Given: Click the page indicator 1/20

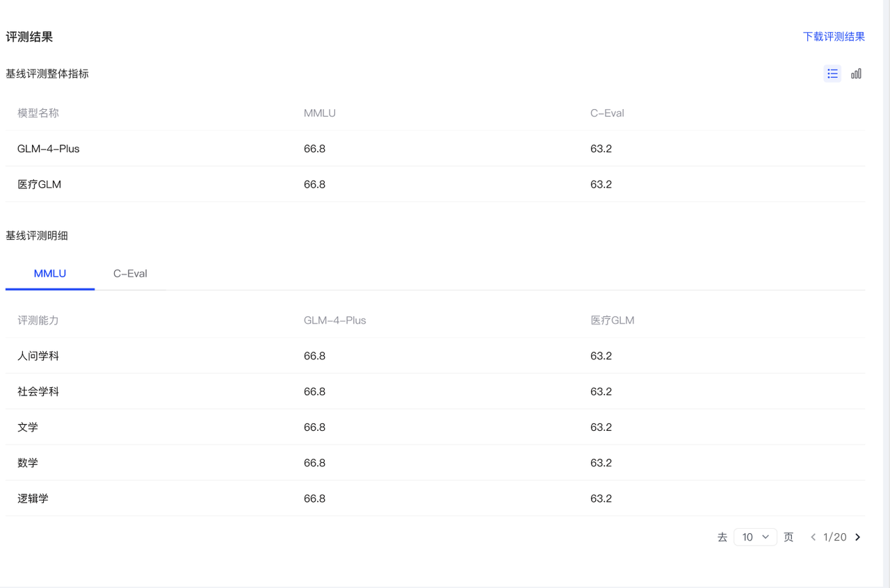Looking at the screenshot, I should (835, 537).
